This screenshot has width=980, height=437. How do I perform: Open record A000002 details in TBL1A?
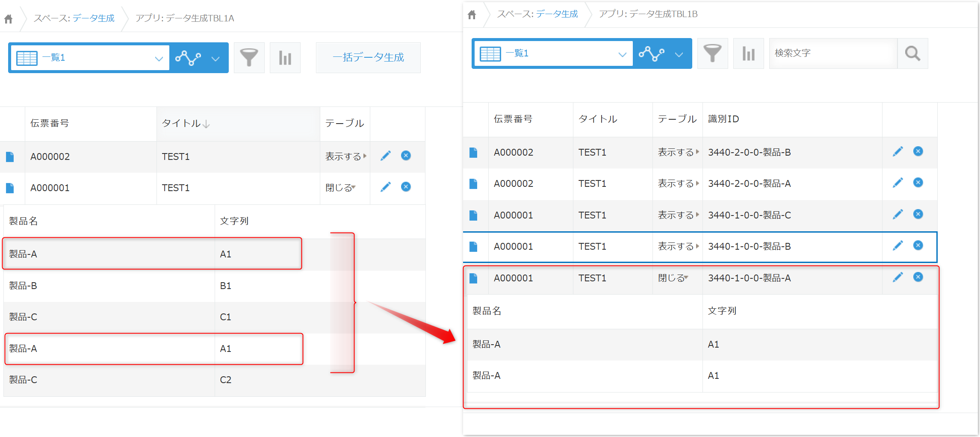[x=10, y=157]
